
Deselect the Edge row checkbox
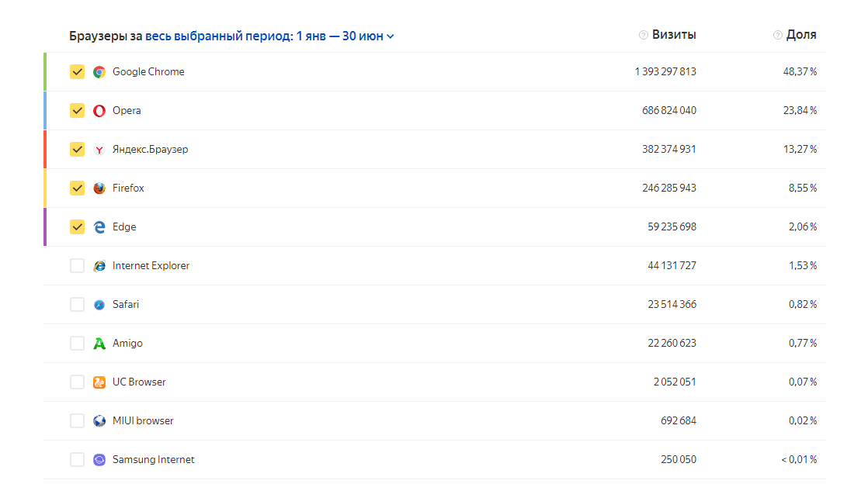click(77, 227)
